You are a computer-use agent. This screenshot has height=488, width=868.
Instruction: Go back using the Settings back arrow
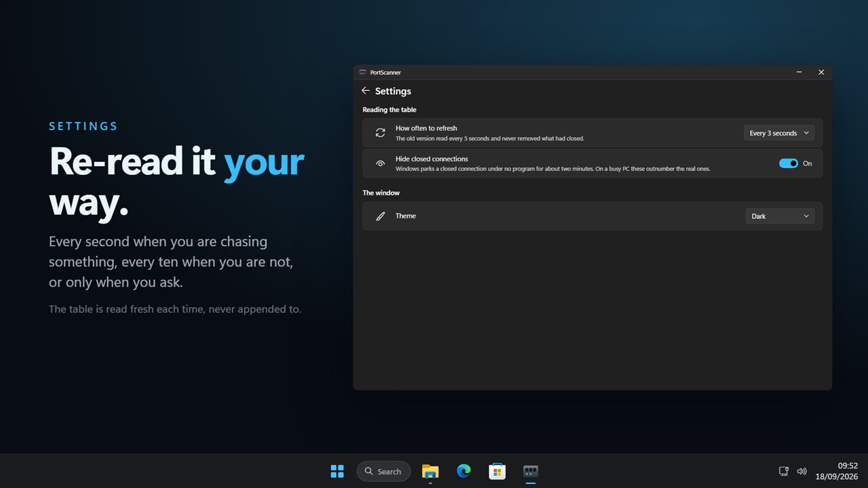tap(366, 91)
